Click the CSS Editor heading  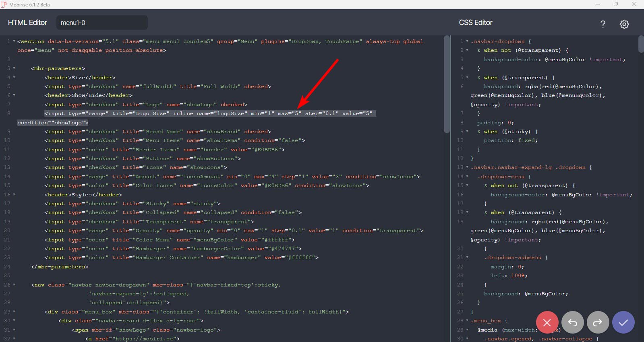point(475,23)
